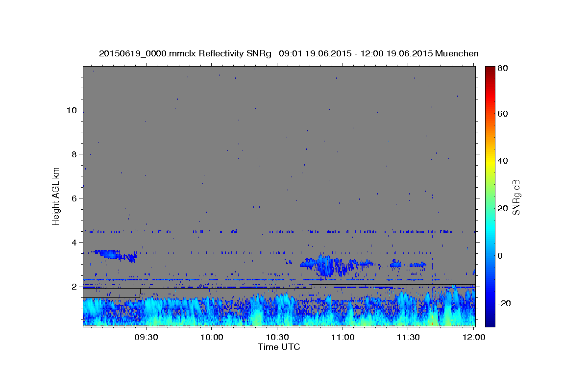Click the 11:00 time tick label
The width and height of the screenshot is (588, 392).
pos(343,337)
